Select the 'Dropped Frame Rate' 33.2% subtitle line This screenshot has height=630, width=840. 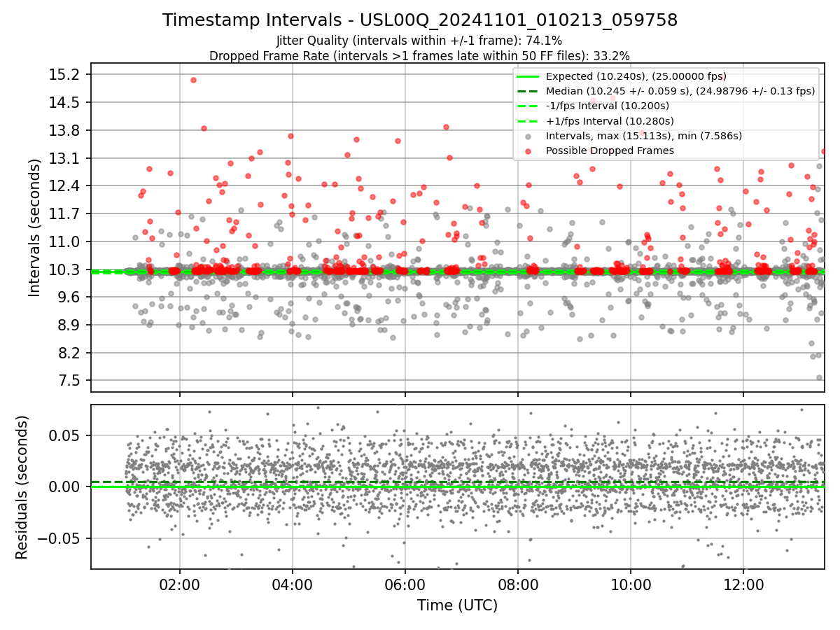click(419, 56)
